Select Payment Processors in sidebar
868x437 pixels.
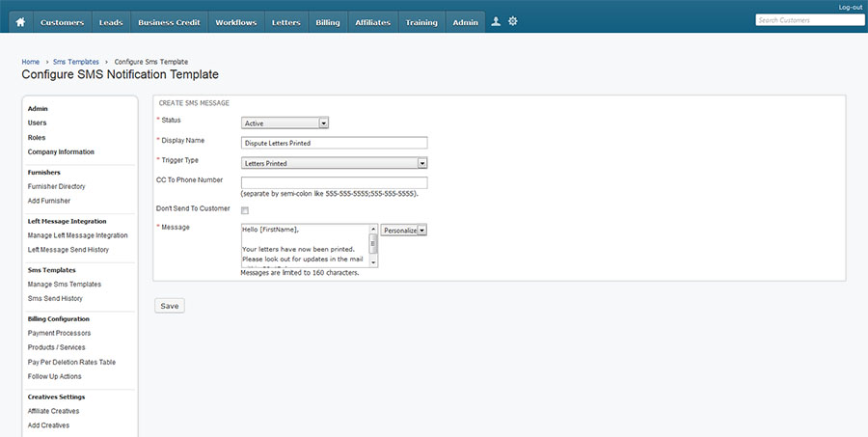pyautogui.click(x=59, y=333)
